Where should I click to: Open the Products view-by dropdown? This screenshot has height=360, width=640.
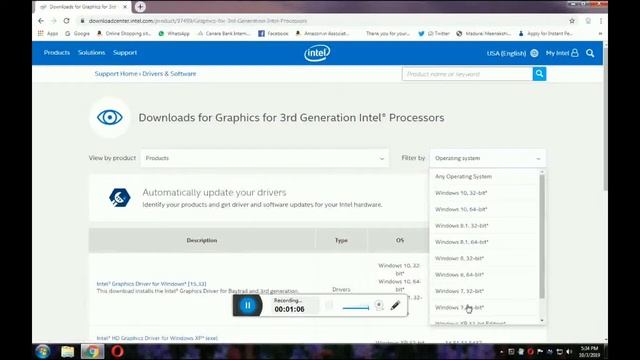click(x=264, y=158)
